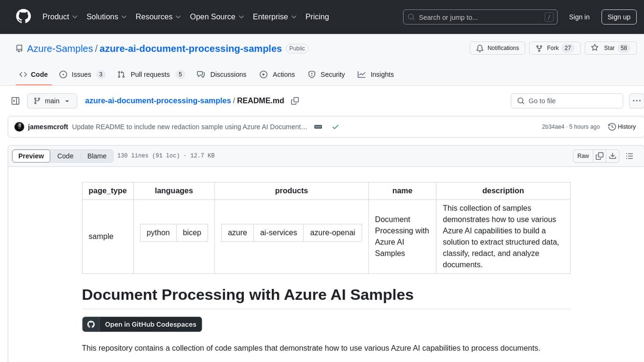Open the Raw file view

583,156
